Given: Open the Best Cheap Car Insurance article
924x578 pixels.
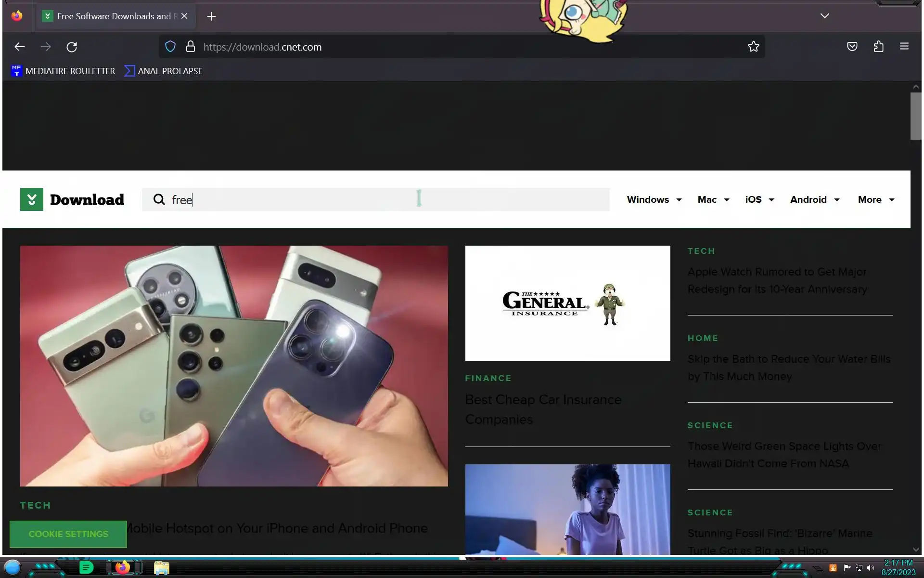Looking at the screenshot, I should [x=543, y=409].
